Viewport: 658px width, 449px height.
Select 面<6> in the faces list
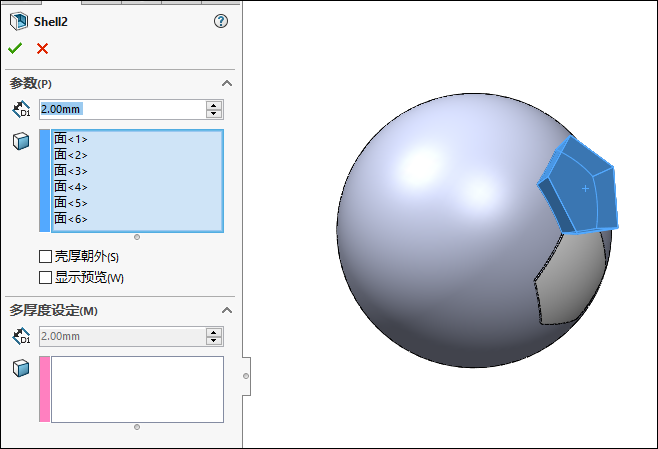pyautogui.click(x=70, y=218)
